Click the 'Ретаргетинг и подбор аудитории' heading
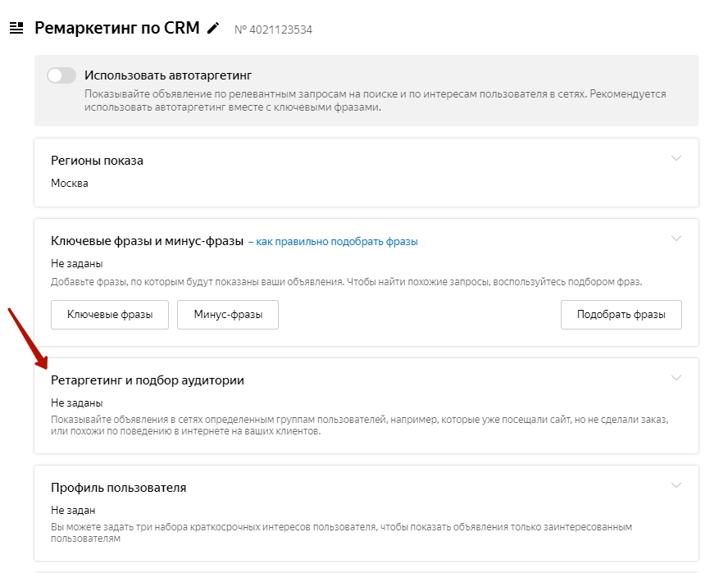The width and height of the screenshot is (728, 573). click(148, 380)
